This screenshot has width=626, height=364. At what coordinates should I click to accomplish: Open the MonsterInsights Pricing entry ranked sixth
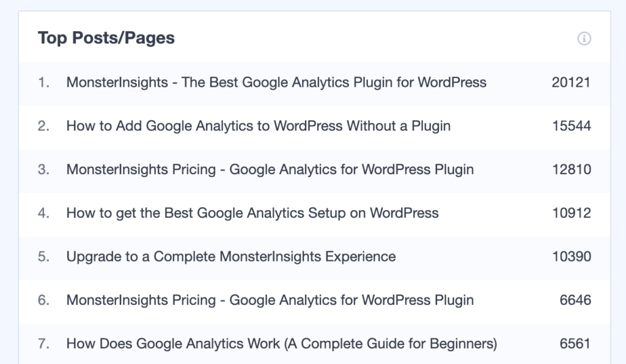[270, 300]
